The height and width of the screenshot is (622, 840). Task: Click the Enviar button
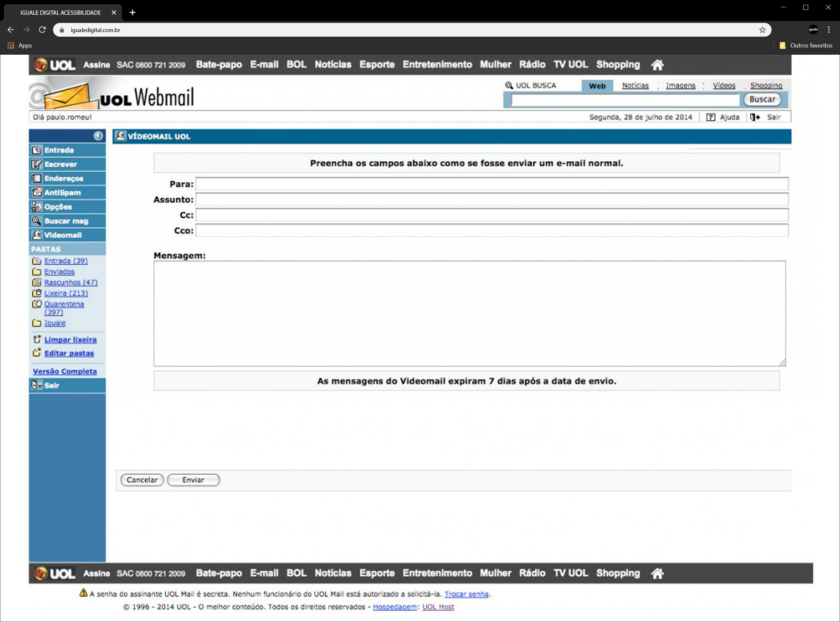[x=193, y=480]
